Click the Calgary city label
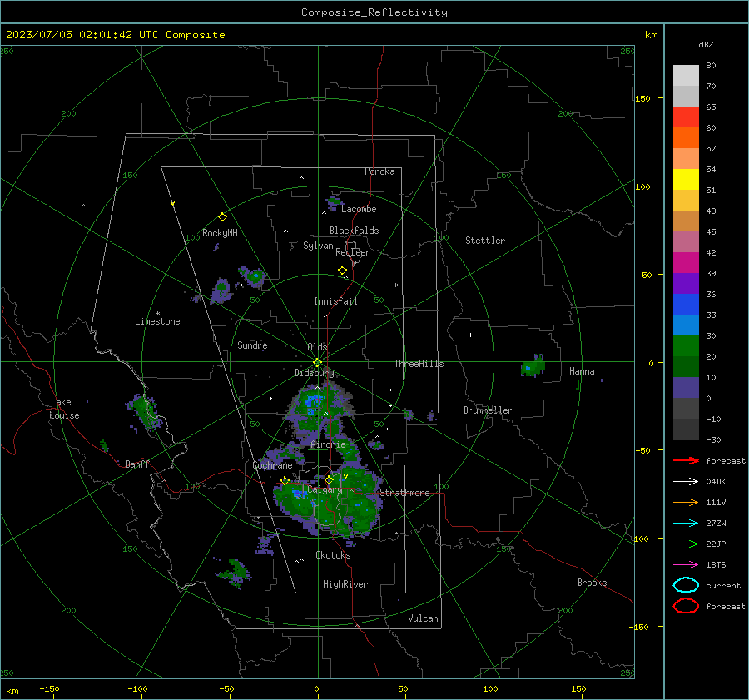The width and height of the screenshot is (749, 700). (325, 489)
